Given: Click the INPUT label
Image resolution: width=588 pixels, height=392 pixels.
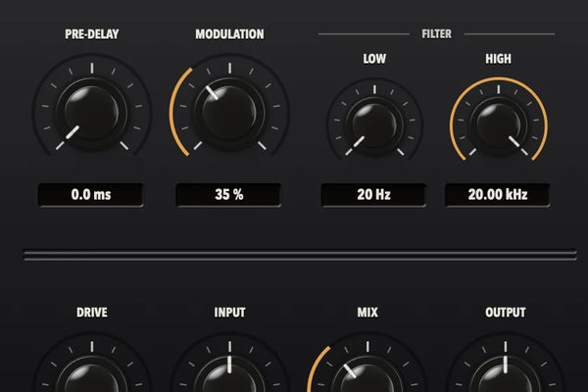Looking at the screenshot, I should point(229,312).
